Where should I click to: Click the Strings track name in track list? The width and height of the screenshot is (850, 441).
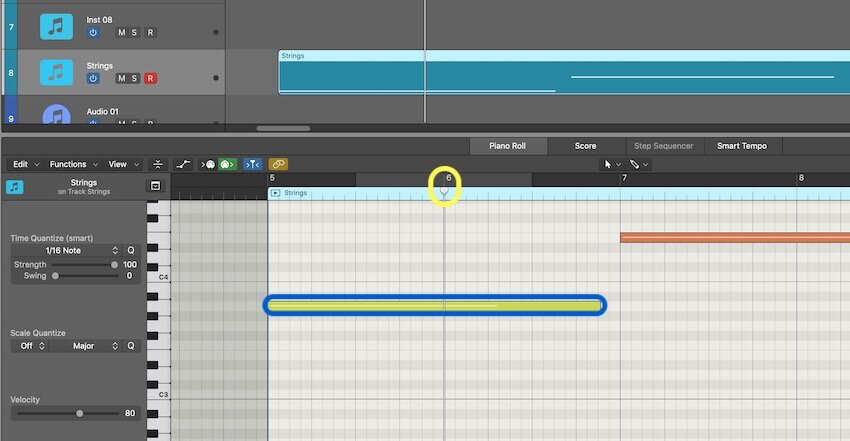(100, 66)
